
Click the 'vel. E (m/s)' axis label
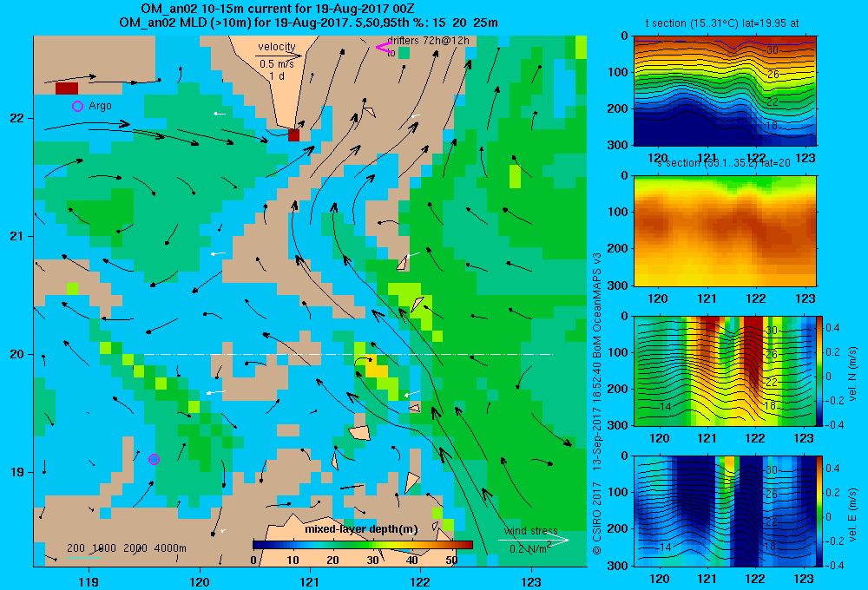point(853,514)
